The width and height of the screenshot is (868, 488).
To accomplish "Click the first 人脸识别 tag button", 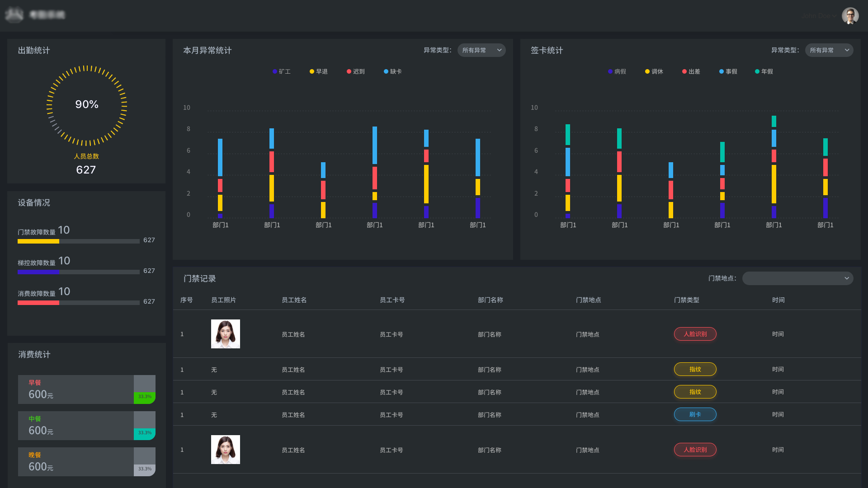I will (x=695, y=334).
